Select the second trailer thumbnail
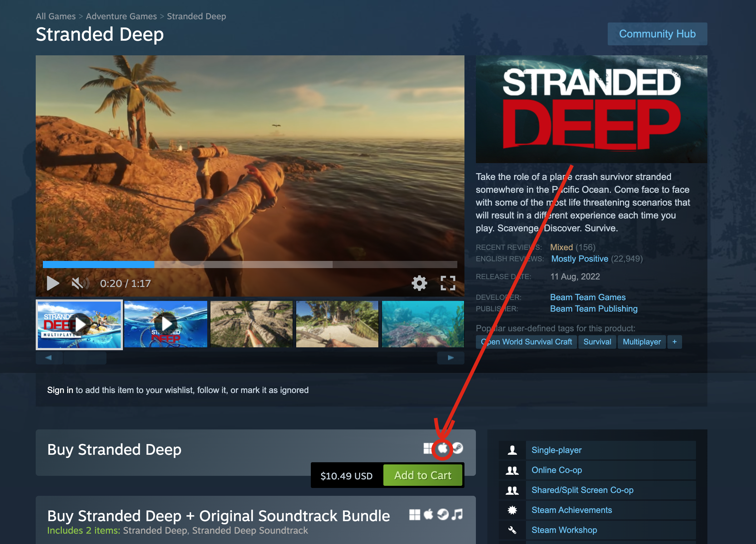The image size is (756, 544). pos(166,324)
